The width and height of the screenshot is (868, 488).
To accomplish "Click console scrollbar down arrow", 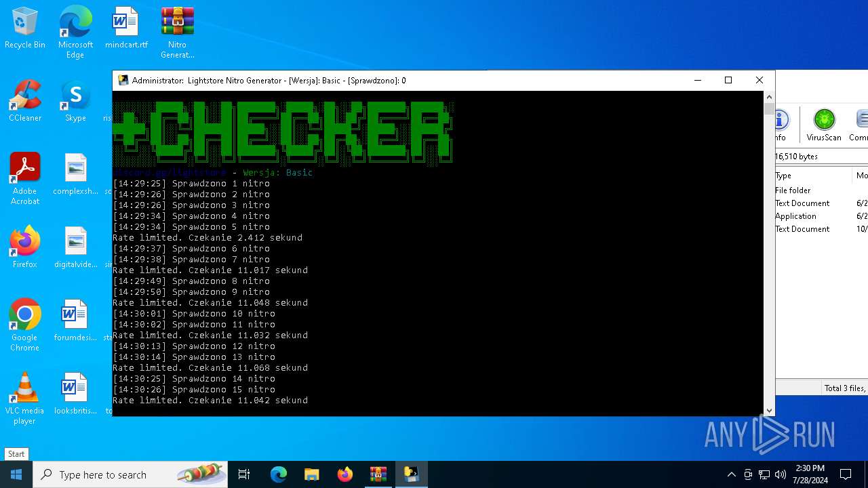I will [769, 410].
